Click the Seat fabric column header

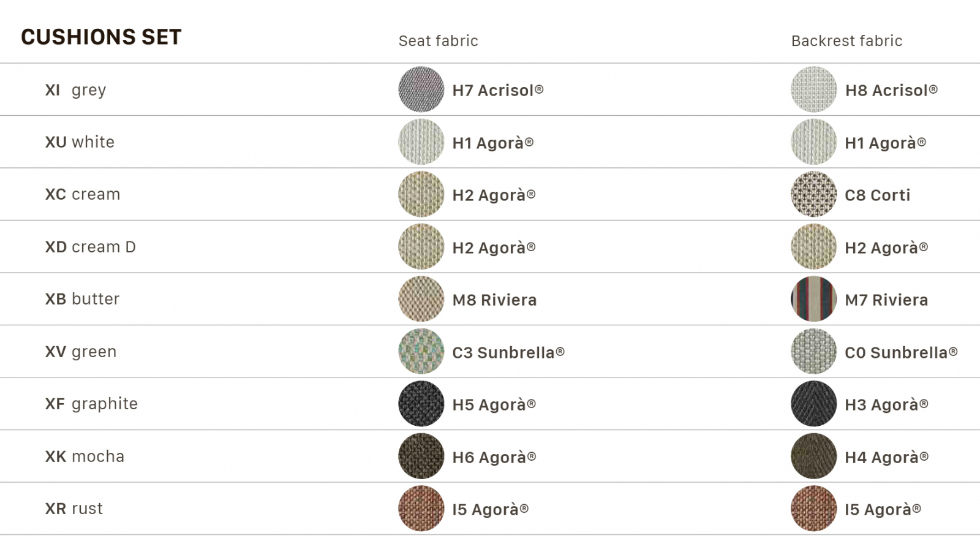(x=439, y=41)
